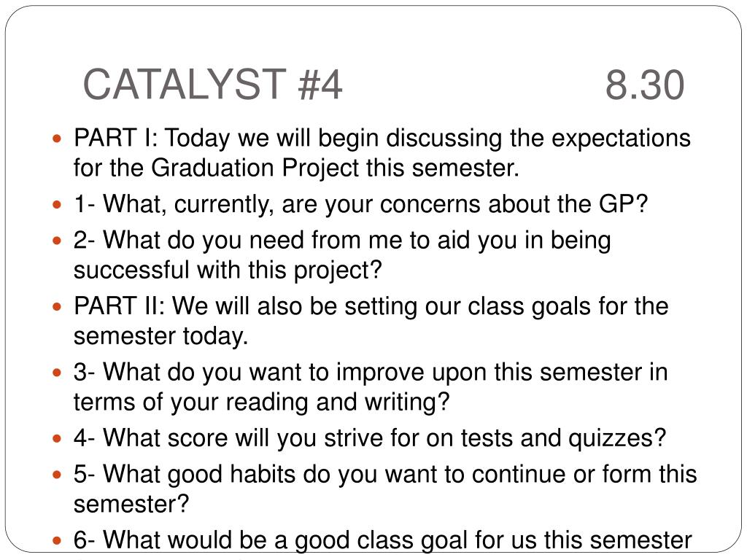Screen dimensions: 747x560
Task: Click the bullet next to question 1
Action: click(x=57, y=205)
